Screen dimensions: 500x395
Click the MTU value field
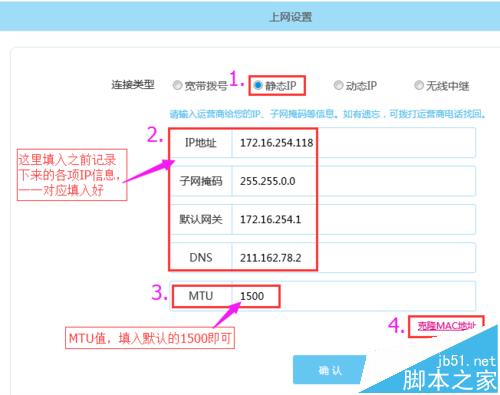point(353,296)
